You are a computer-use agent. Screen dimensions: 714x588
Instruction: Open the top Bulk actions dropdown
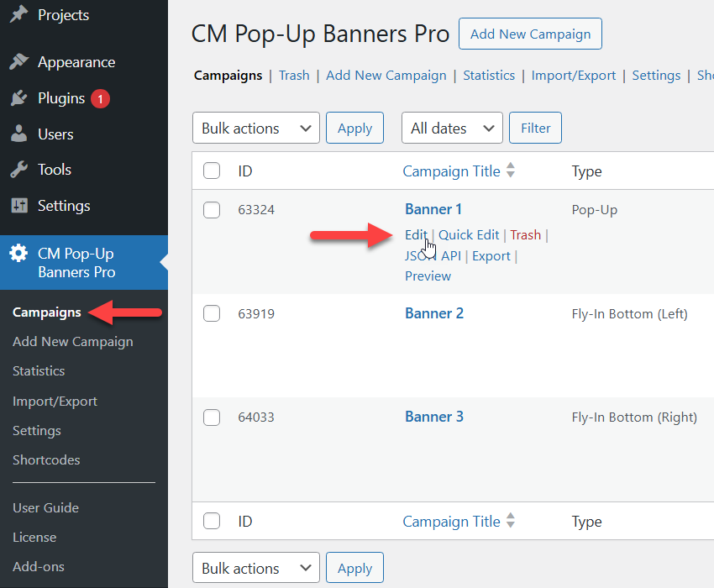pyautogui.click(x=256, y=128)
